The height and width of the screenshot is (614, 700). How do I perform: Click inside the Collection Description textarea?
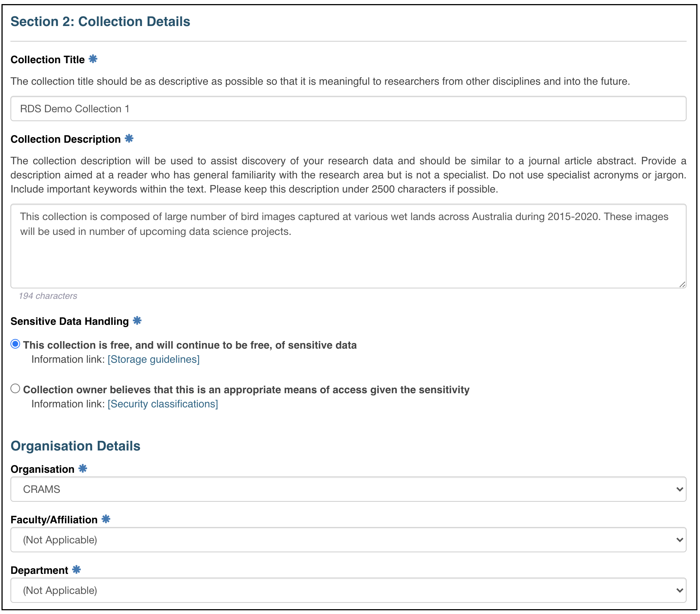pyautogui.click(x=349, y=246)
